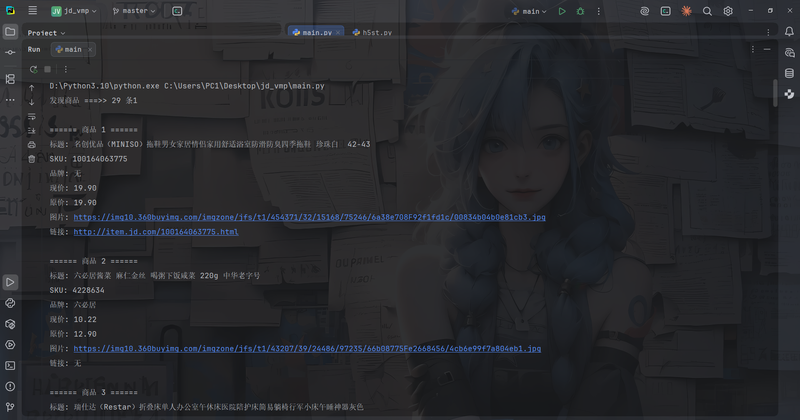Open Run panel options menu

coord(753,49)
